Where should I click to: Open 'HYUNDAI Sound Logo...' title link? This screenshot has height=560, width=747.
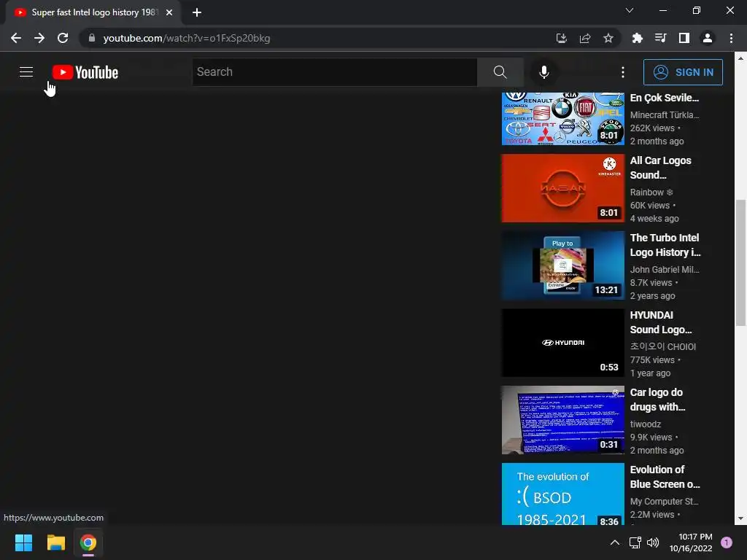(661, 322)
